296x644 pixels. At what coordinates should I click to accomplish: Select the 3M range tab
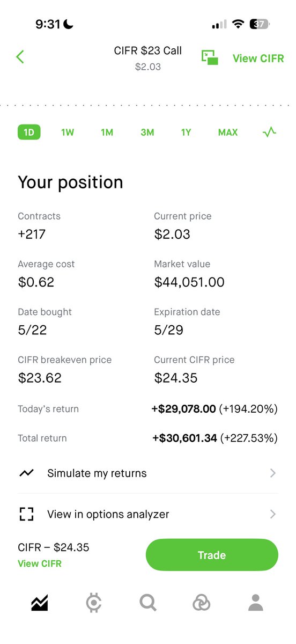pos(147,132)
